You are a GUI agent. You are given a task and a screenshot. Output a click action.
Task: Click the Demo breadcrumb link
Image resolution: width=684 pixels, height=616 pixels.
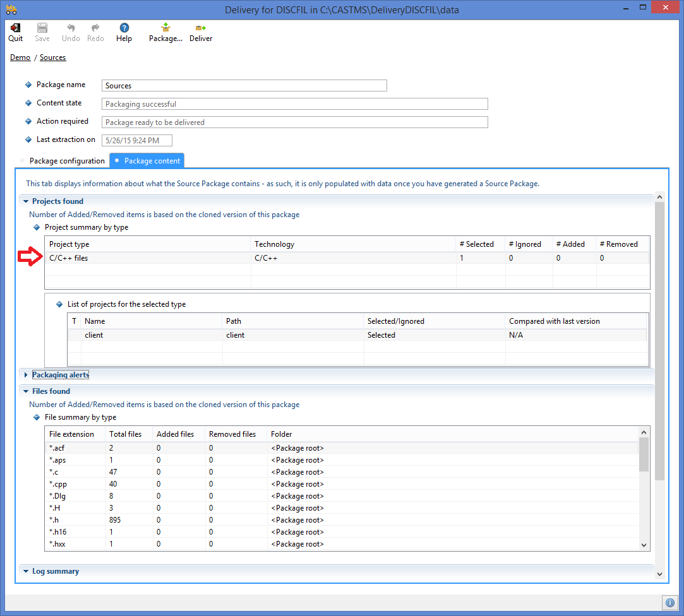tap(20, 57)
